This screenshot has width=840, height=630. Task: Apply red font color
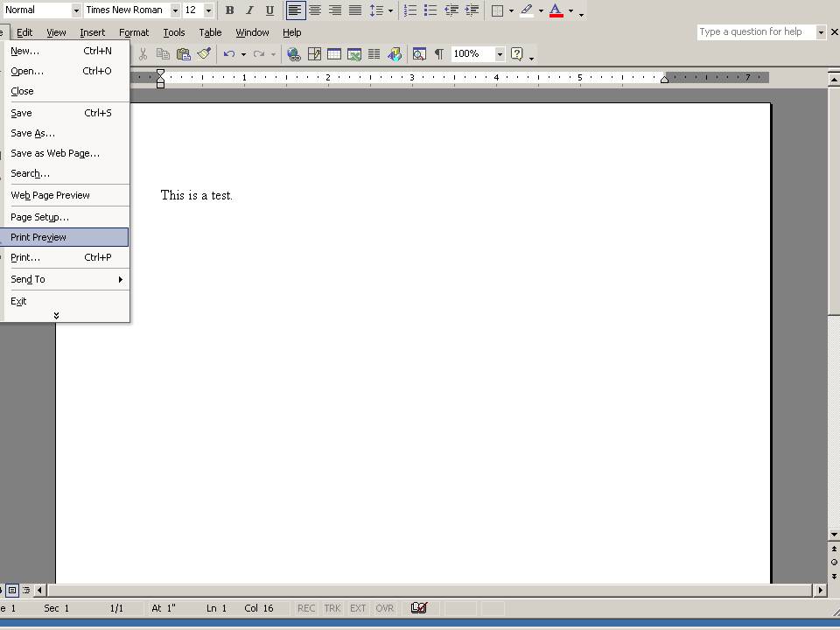coord(556,10)
